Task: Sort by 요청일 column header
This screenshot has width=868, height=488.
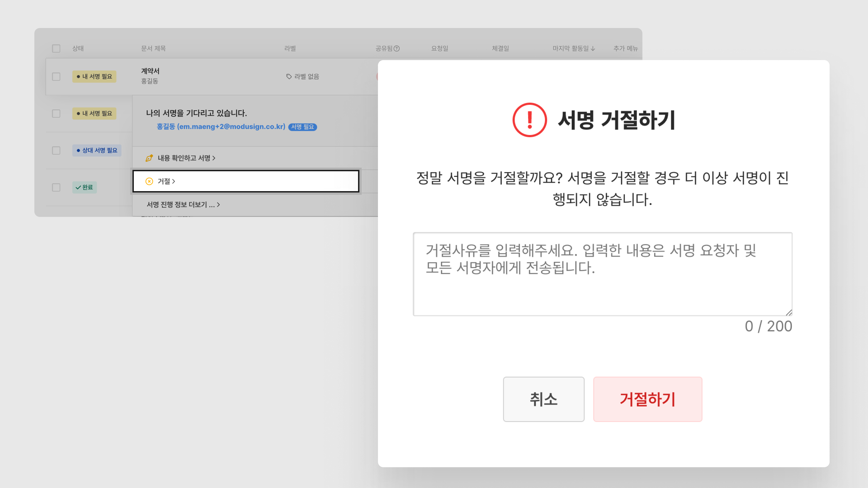Action: tap(439, 49)
